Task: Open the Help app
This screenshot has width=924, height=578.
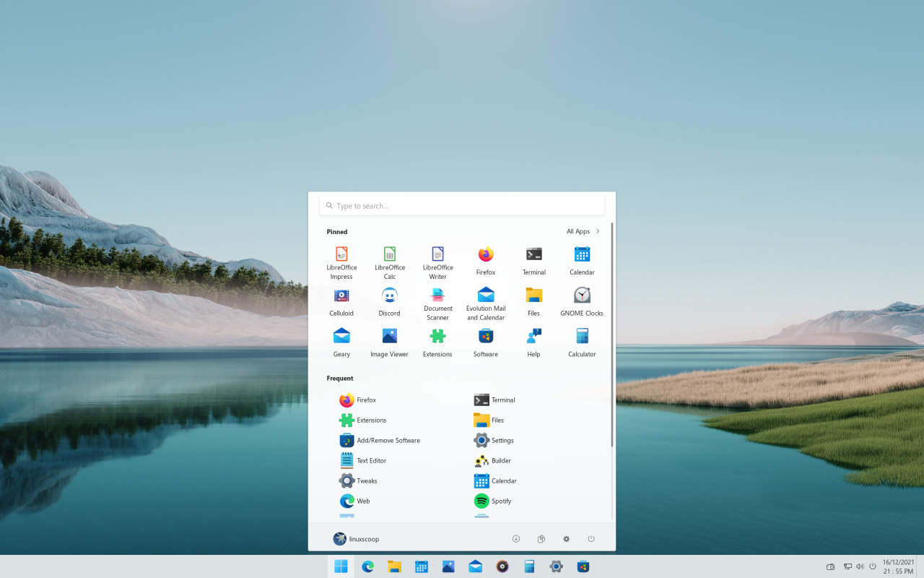Action: coord(534,344)
